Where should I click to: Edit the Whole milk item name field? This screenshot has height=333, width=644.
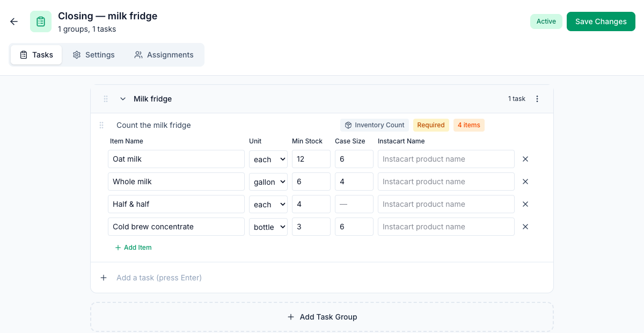(x=176, y=182)
